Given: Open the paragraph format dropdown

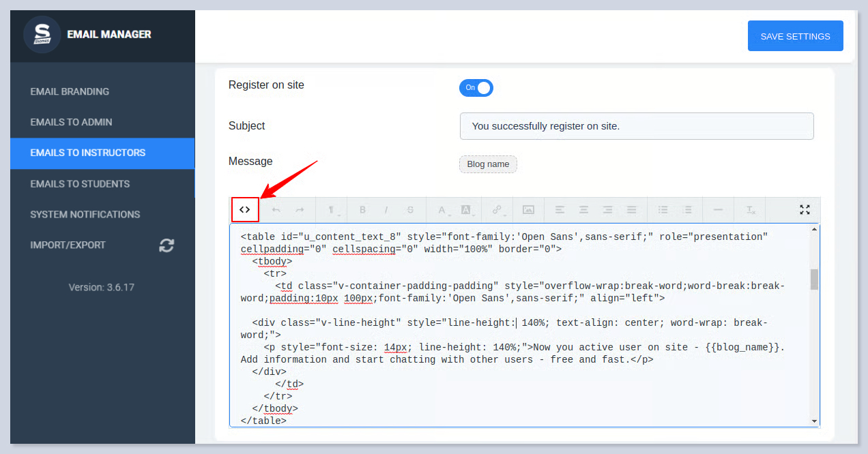Looking at the screenshot, I should pyautogui.click(x=331, y=210).
